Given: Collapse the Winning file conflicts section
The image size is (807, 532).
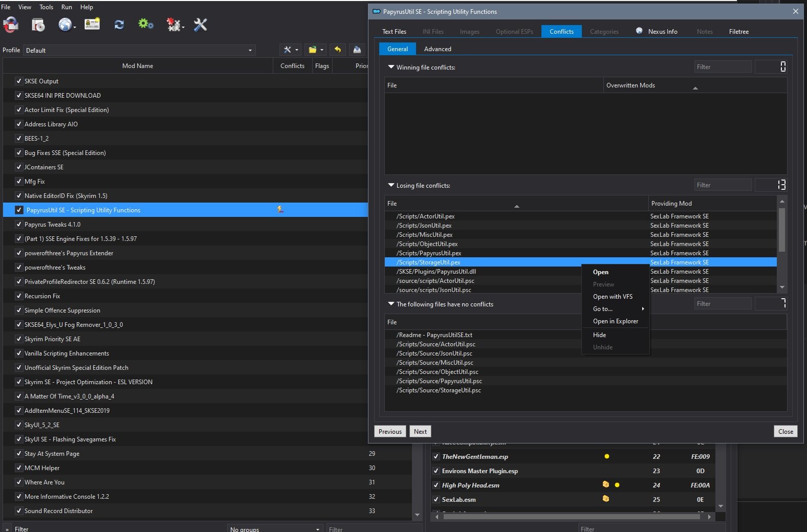Looking at the screenshot, I should (391, 67).
